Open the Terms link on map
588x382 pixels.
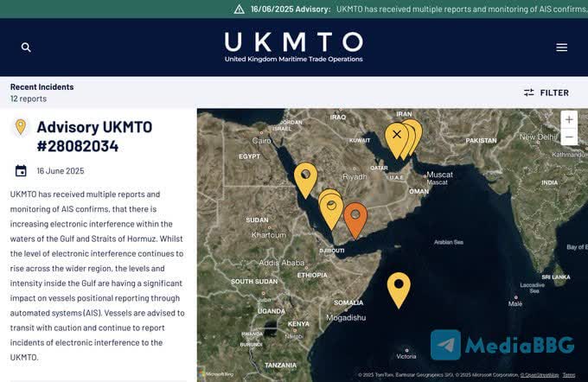(x=569, y=375)
